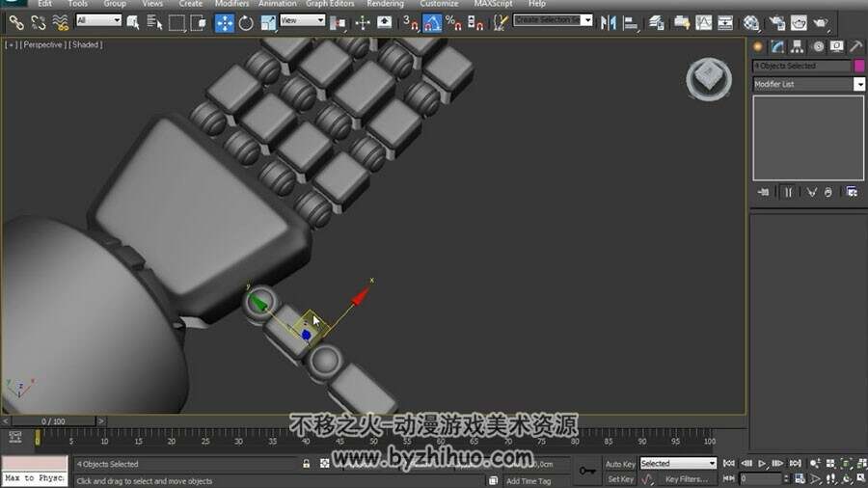Open the reference coordinate system 'View' dropdown
The image size is (868, 488).
[x=302, y=20]
